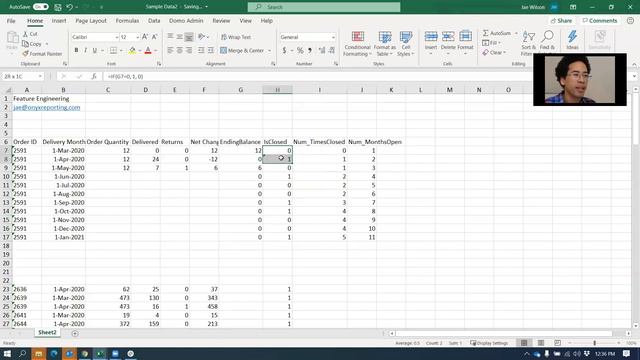The width and height of the screenshot is (640, 360).
Task: Click the insert function fx icon
Action: tap(94, 76)
